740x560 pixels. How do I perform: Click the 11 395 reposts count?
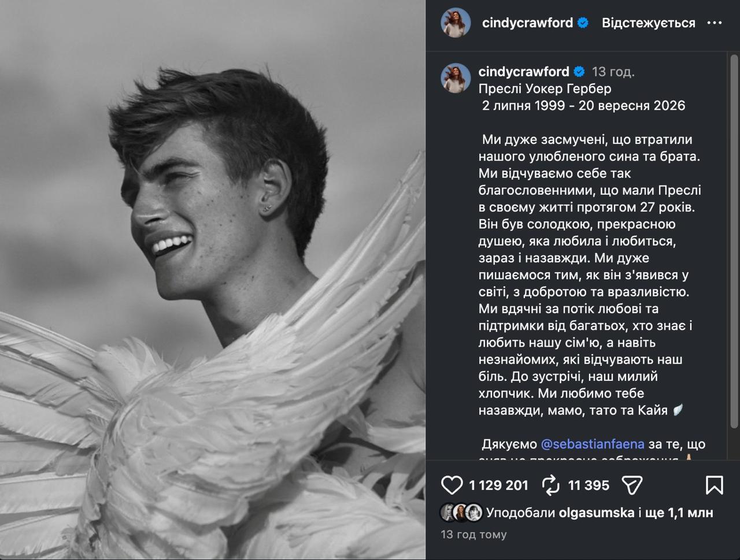tap(589, 485)
